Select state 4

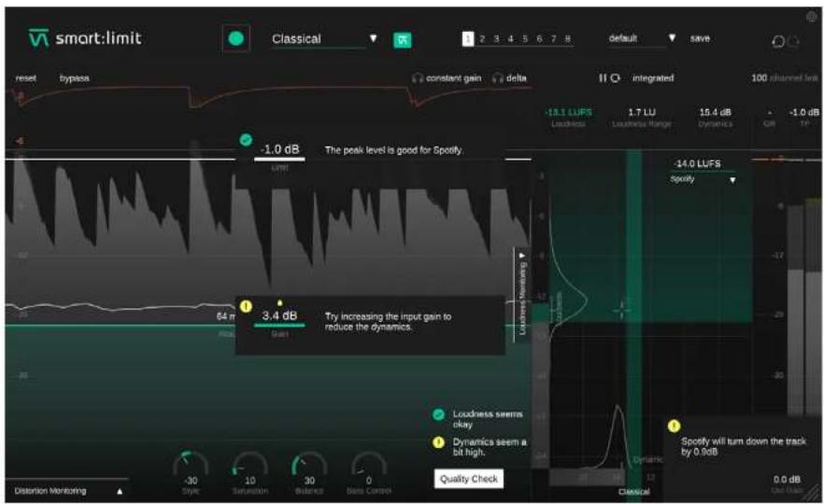510,39
